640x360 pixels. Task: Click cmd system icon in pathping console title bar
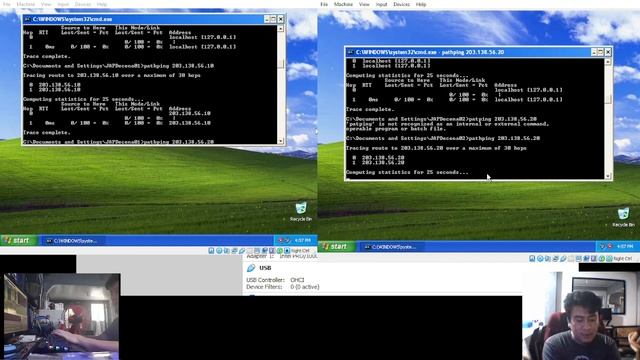point(350,52)
